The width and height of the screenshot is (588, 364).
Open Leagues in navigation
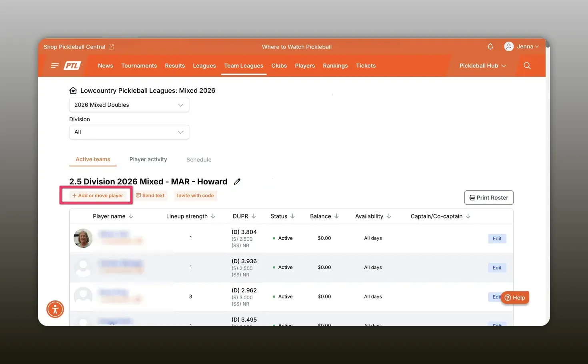pos(204,66)
